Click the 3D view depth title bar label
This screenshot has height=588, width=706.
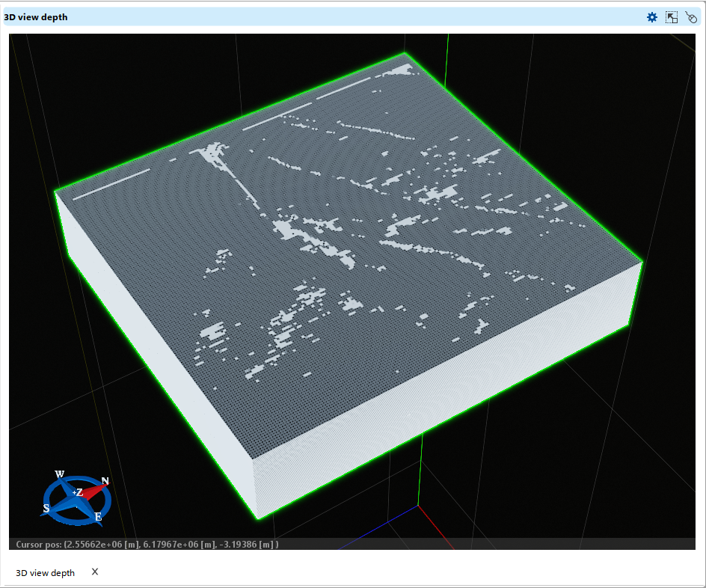(x=37, y=16)
